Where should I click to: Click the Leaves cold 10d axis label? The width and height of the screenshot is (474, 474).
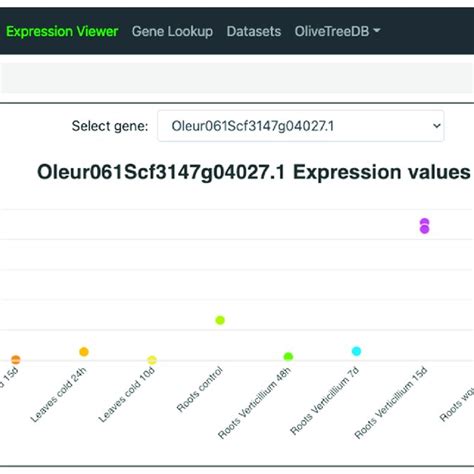pyautogui.click(x=127, y=395)
